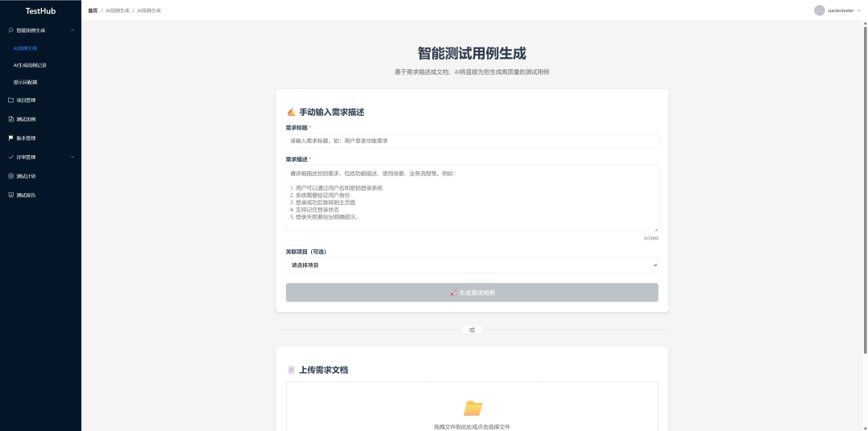This screenshot has height=431, width=868.
Task: Click the writing-hand icon beside 手动输入需求描述
Action: (291, 112)
